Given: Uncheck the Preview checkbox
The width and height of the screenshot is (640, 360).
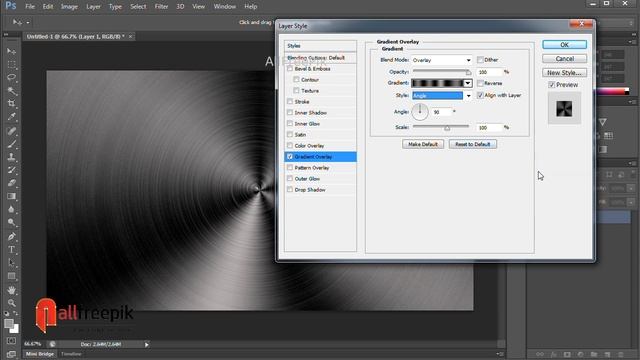Looking at the screenshot, I should pos(552,85).
